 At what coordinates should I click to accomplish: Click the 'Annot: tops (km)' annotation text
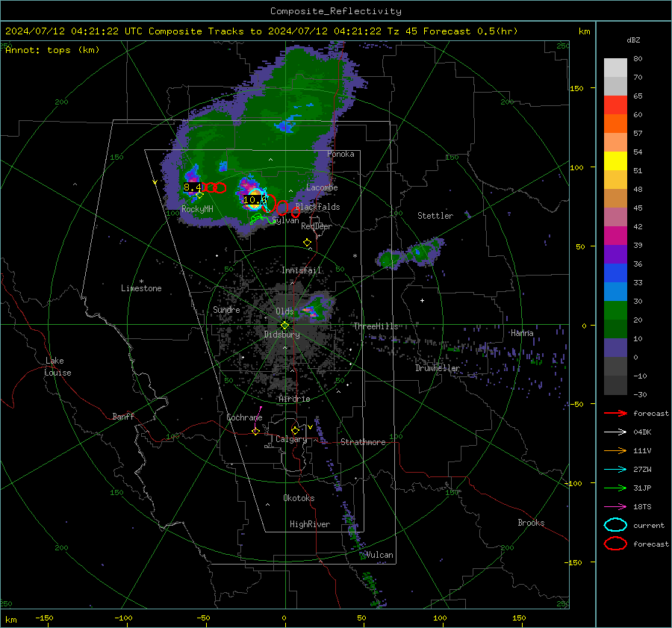[52, 50]
